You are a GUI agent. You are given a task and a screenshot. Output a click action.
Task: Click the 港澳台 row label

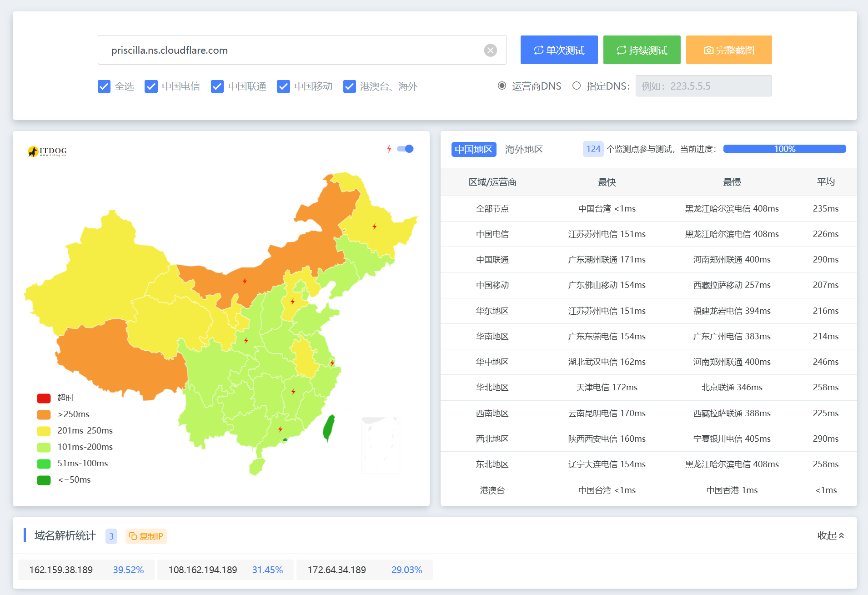point(492,490)
